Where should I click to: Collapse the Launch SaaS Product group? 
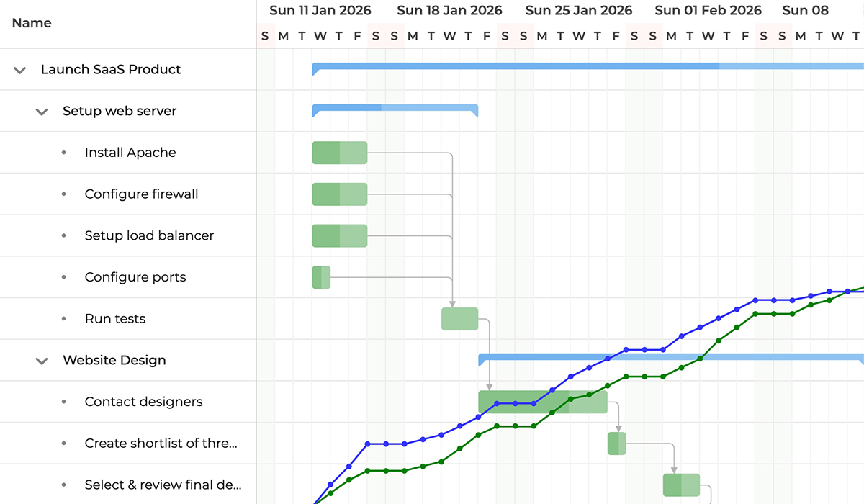click(20, 70)
